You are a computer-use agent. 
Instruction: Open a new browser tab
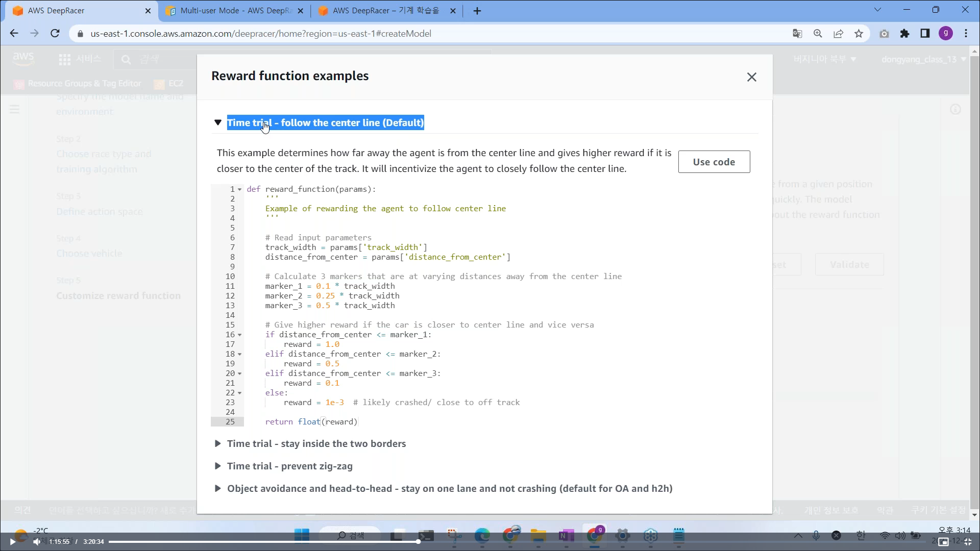click(477, 11)
